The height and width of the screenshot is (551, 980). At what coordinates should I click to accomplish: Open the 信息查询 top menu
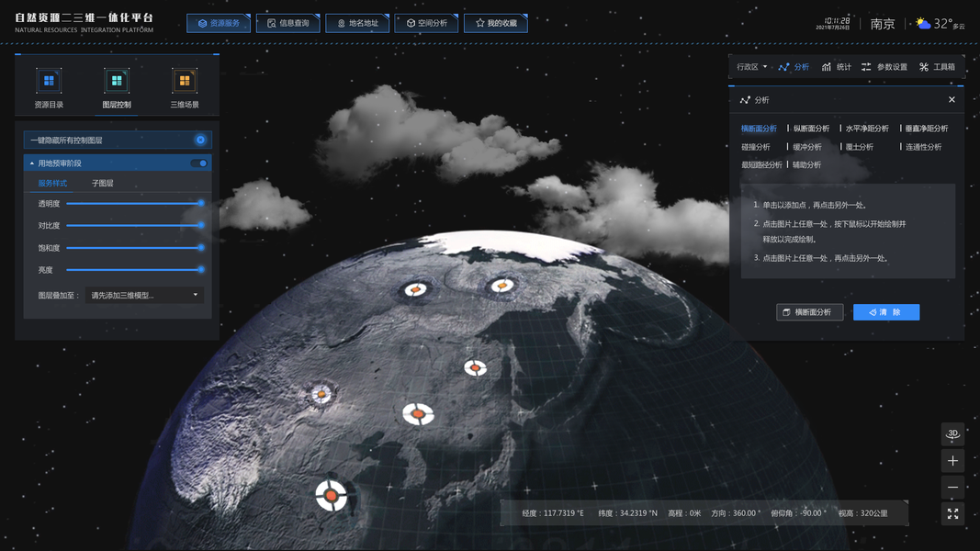point(287,23)
